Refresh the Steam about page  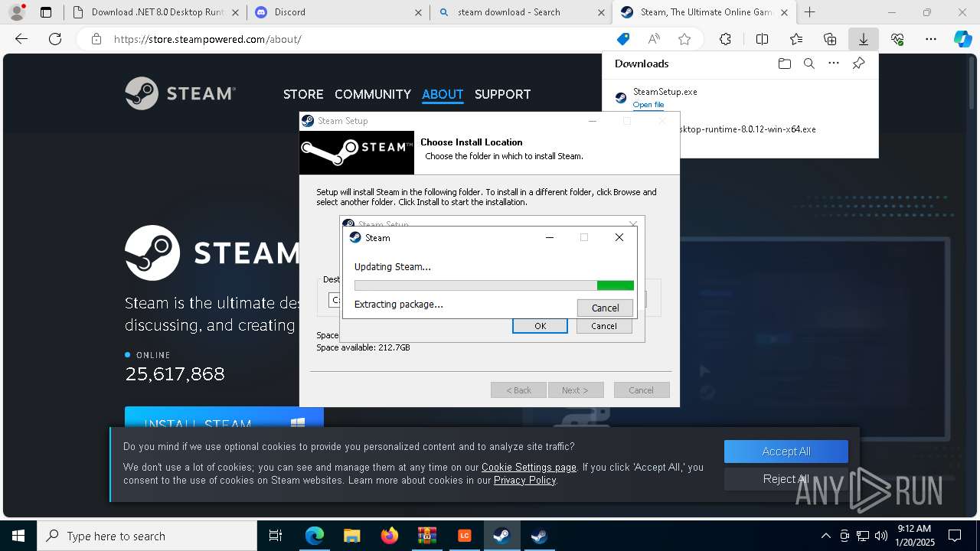(x=55, y=39)
